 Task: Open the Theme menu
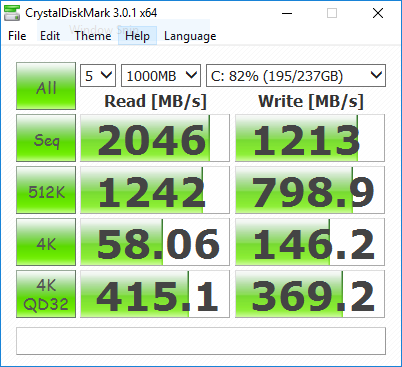pyautogui.click(x=93, y=36)
